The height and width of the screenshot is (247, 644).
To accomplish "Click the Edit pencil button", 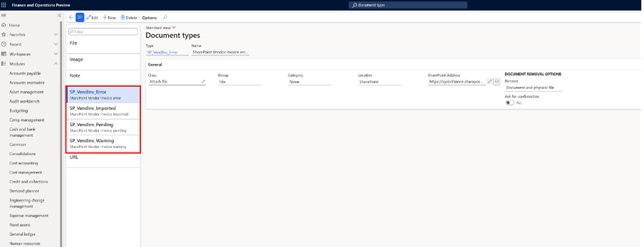I will pyautogui.click(x=92, y=18).
